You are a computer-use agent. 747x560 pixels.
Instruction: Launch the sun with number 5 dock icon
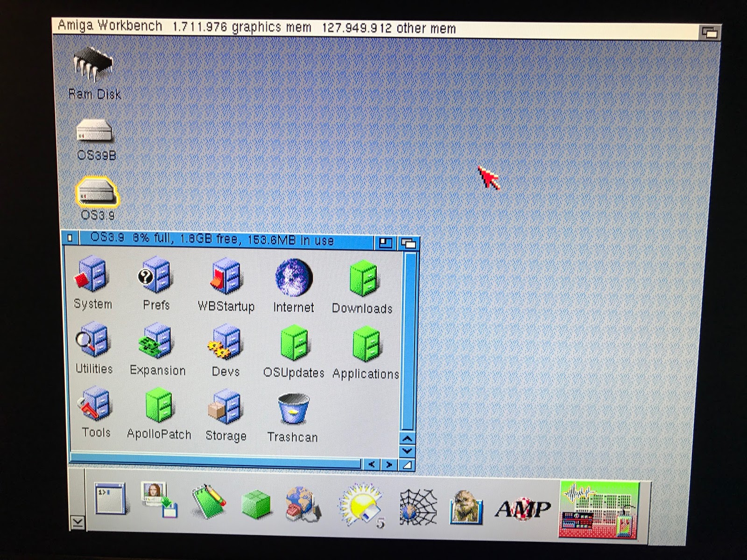click(x=362, y=506)
